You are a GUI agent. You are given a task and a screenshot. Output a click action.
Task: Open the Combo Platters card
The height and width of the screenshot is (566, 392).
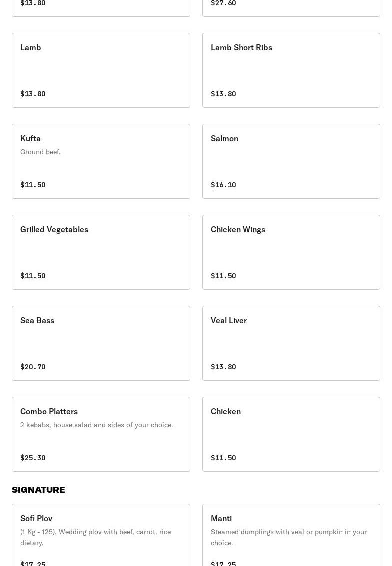(101, 434)
